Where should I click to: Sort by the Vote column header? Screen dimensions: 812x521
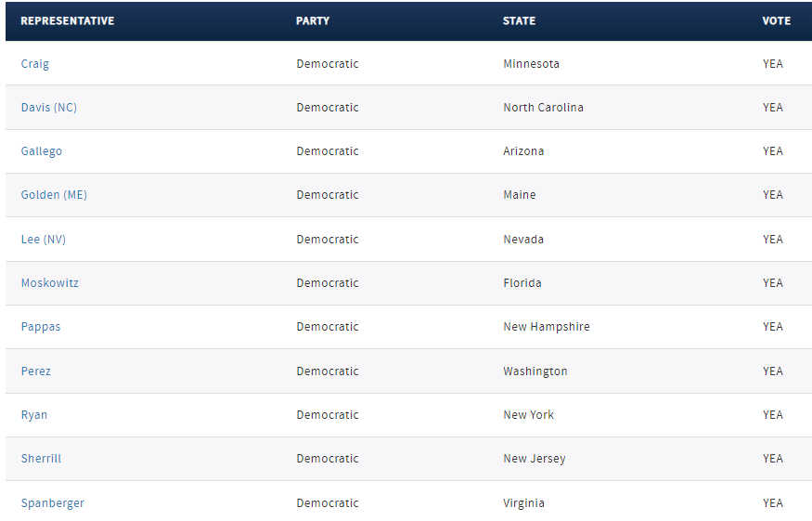point(776,21)
